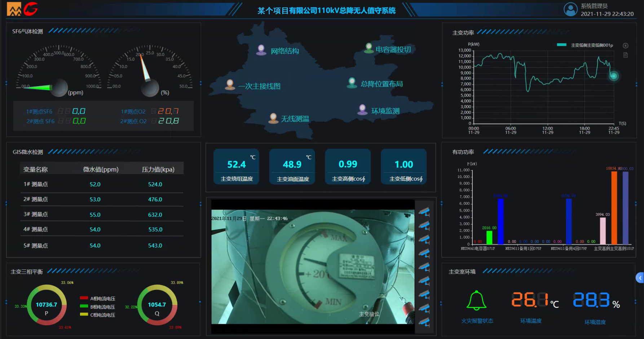
Task: Click the 电容器投切 map pin
Action: [369, 48]
